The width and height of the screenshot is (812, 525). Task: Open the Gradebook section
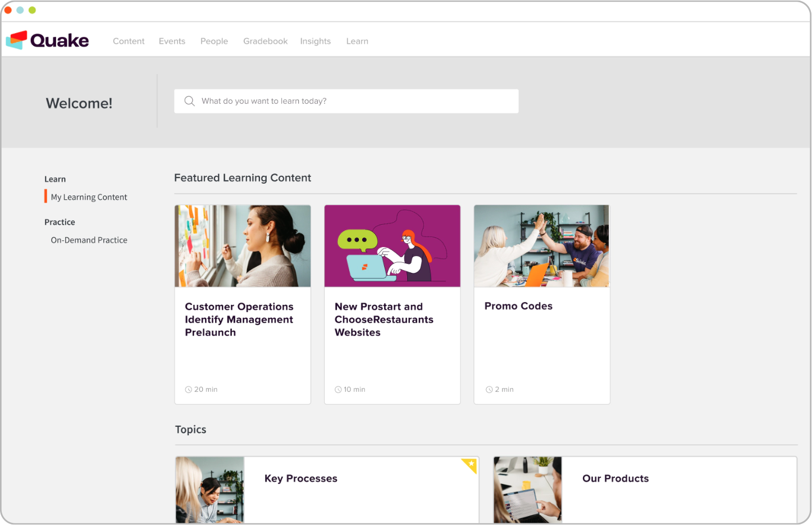265,41
